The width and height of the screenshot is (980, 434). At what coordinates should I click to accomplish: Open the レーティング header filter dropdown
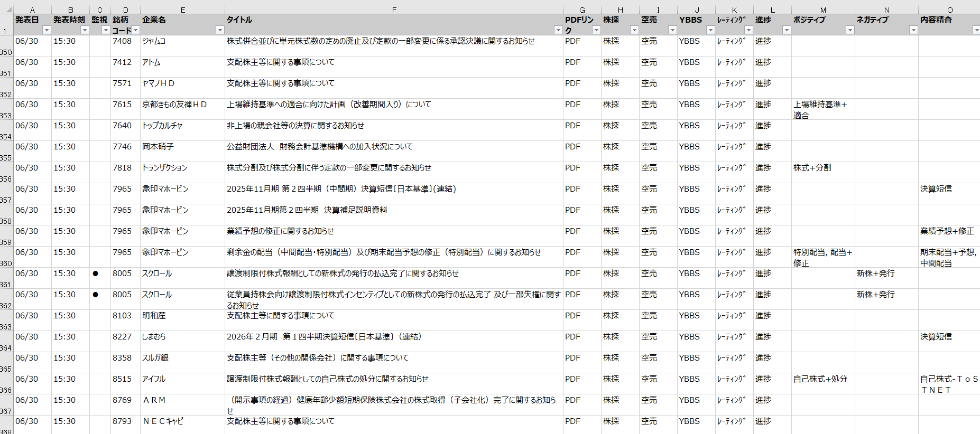click(748, 30)
